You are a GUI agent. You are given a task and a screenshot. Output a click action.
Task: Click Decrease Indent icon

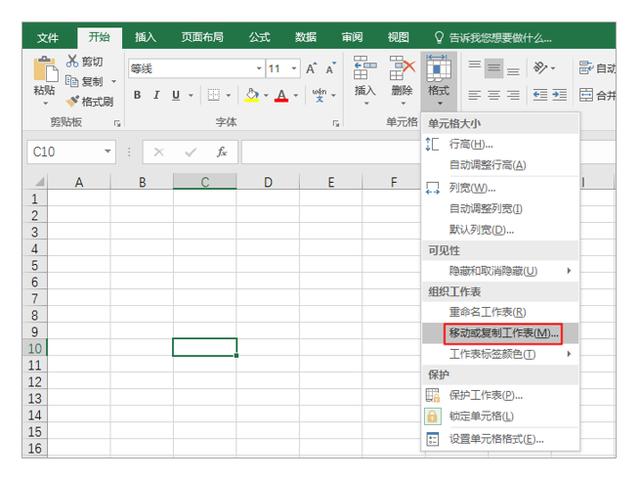coord(540,95)
